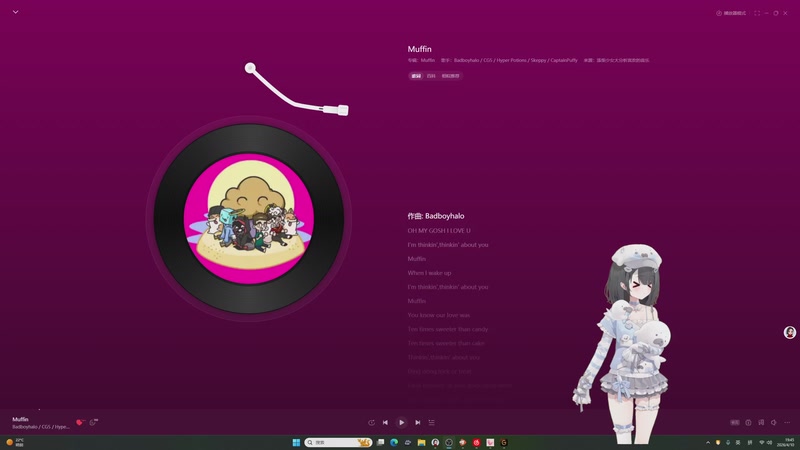Collapse the player with the top-left chevron
800x450 pixels.
[x=16, y=12]
